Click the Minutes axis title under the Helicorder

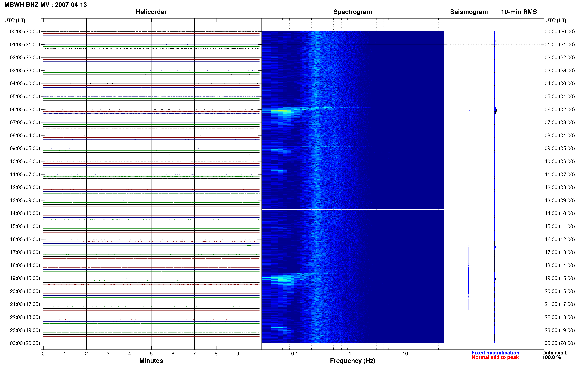click(x=151, y=361)
